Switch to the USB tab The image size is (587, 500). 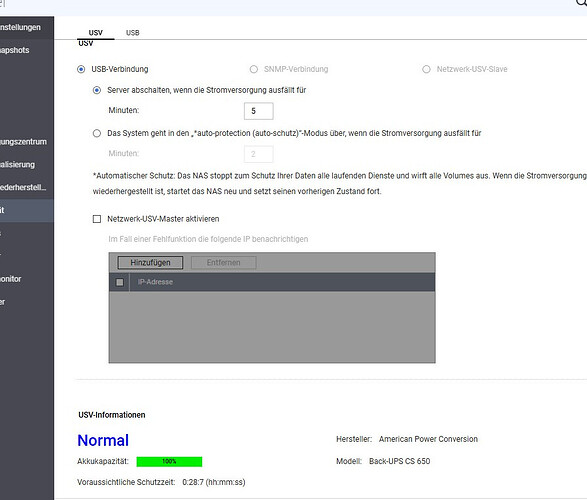pyautogui.click(x=133, y=33)
